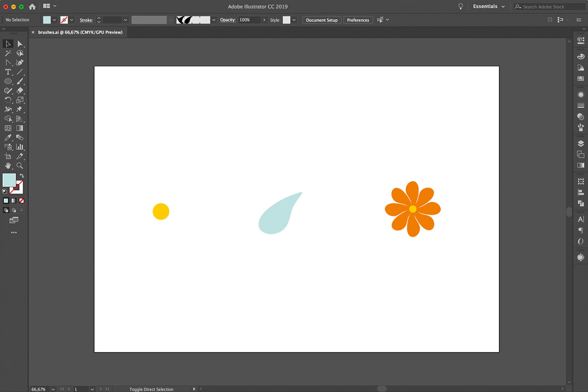Select the Shape Builder tool

(8, 119)
